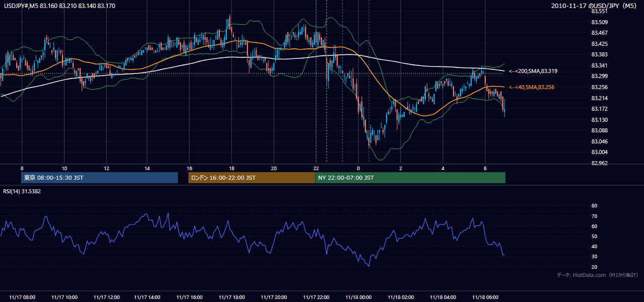Click RSI axis value 60
The width and height of the screenshot is (644, 302).
594,226
